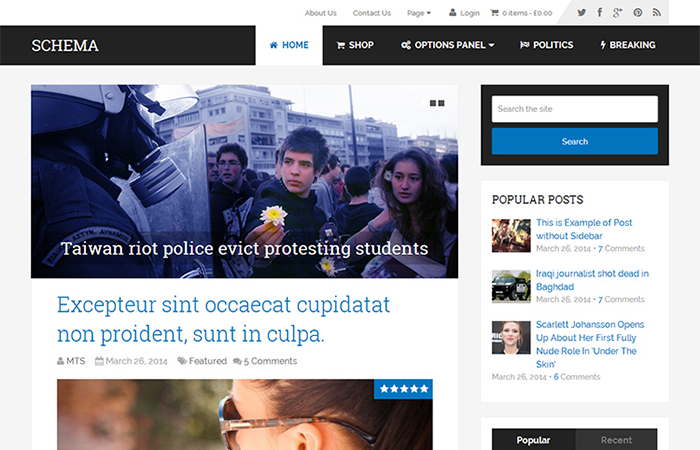This screenshot has width=700, height=450.
Task: Click the sunglasses woman post image
Action: (245, 415)
